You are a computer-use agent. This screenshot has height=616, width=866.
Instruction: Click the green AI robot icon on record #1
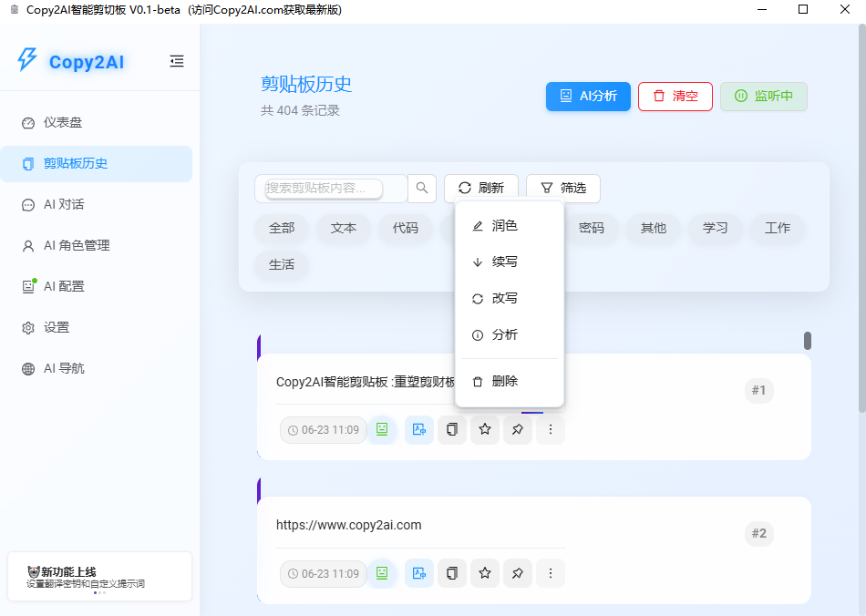tap(382, 429)
